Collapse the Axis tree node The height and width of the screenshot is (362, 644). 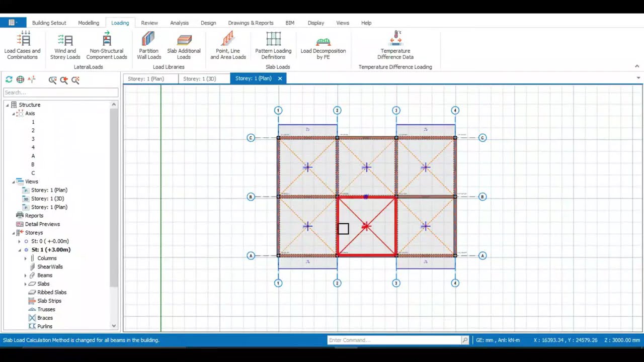14,114
